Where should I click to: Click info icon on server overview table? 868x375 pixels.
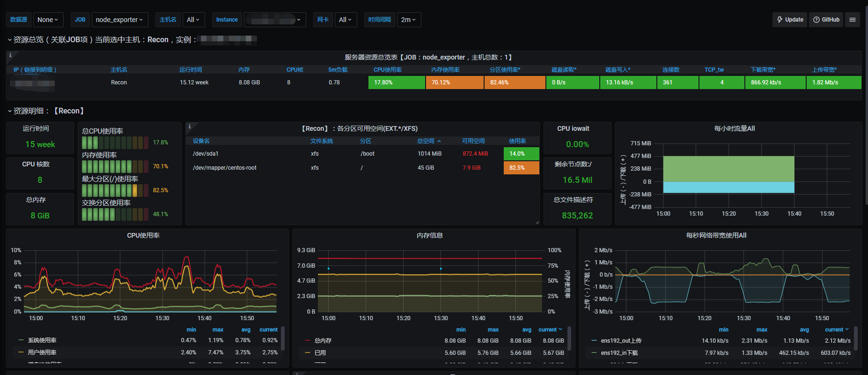(10, 55)
